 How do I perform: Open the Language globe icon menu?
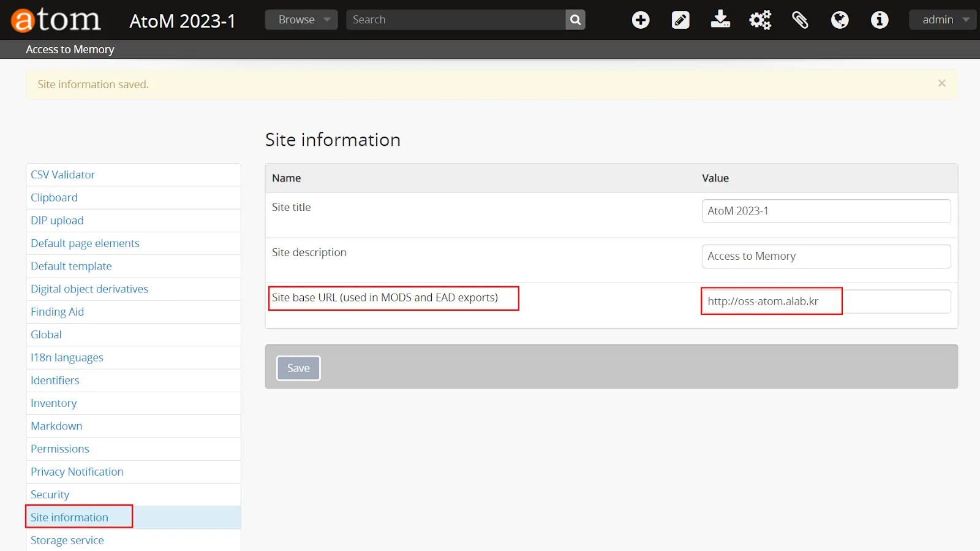point(840,20)
